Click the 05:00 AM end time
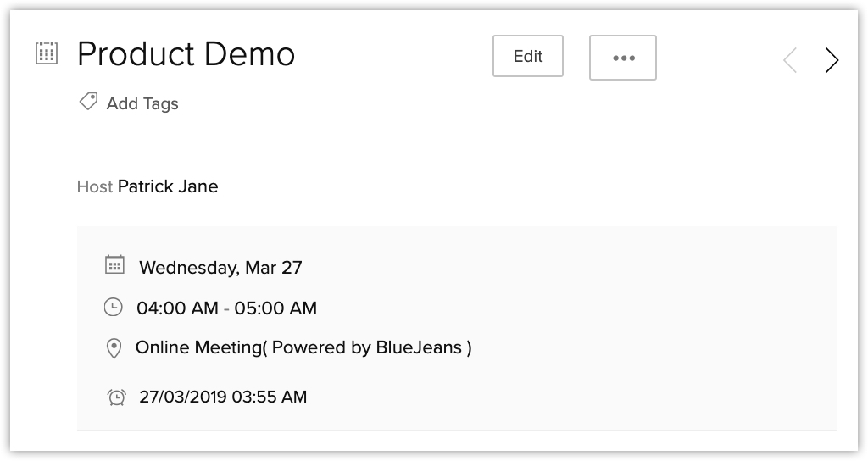Screen dimensions: 868x461 pos(275,308)
